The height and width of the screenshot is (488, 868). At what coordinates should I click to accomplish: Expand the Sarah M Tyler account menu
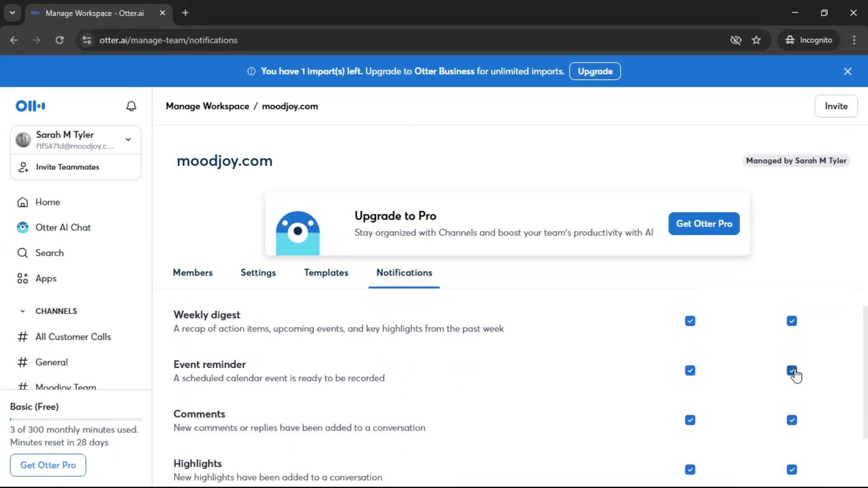click(128, 140)
